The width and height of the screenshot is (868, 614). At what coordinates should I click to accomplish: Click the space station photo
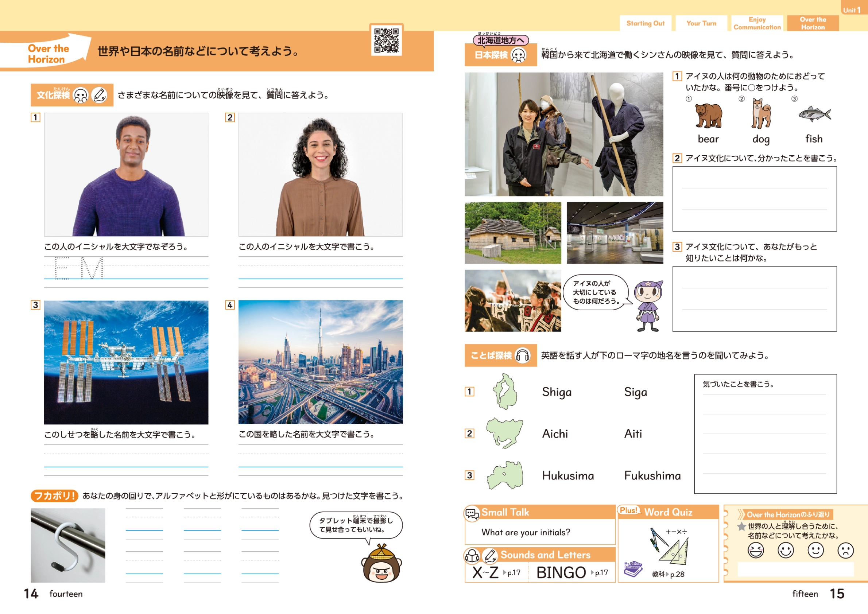(x=126, y=362)
